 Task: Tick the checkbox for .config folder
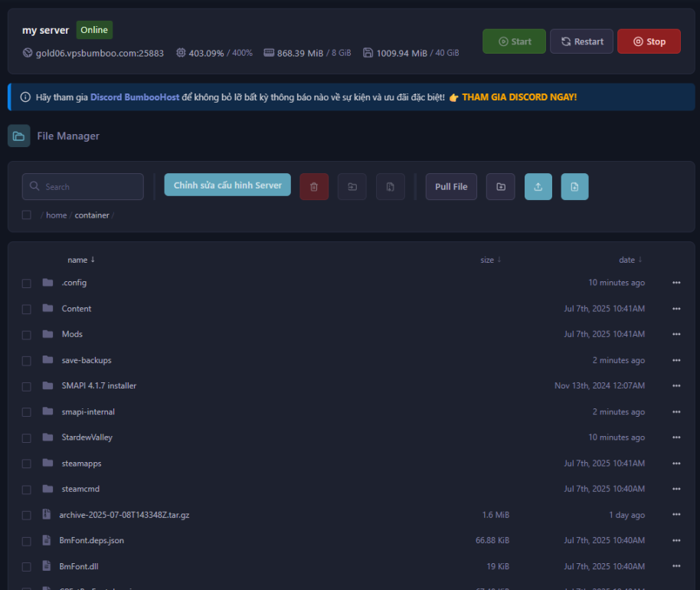pos(26,284)
